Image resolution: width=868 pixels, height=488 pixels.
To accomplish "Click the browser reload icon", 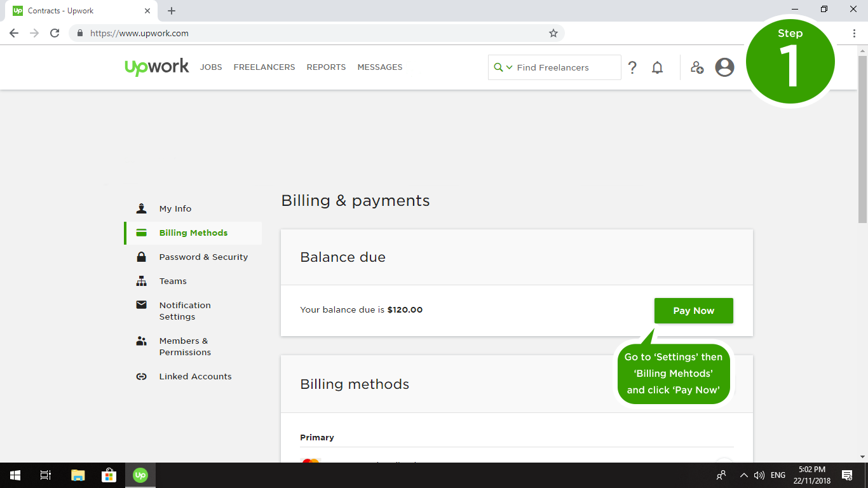I will point(55,33).
